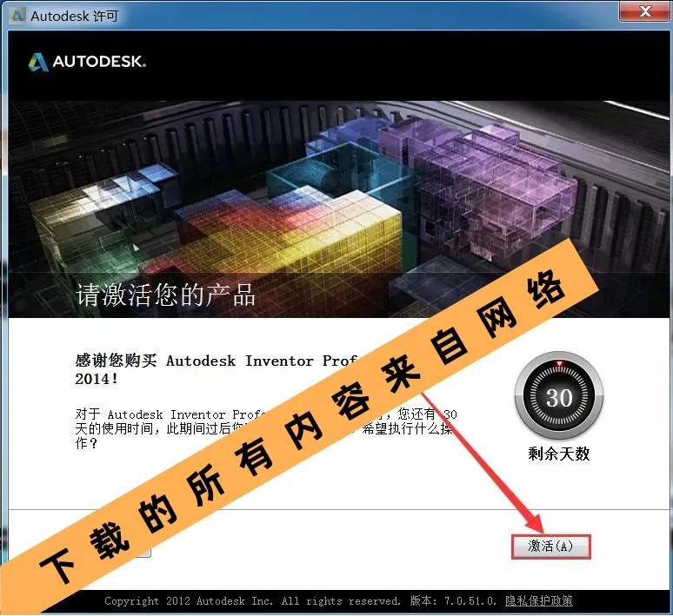
Task: Click the 剩余天数 label under the dial
Action: [x=559, y=454]
